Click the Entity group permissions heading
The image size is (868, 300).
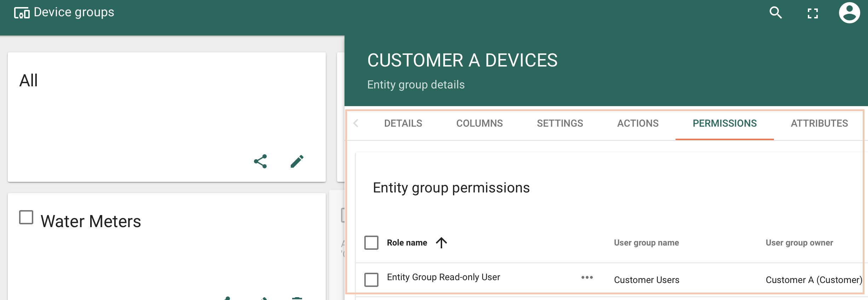pos(451,188)
